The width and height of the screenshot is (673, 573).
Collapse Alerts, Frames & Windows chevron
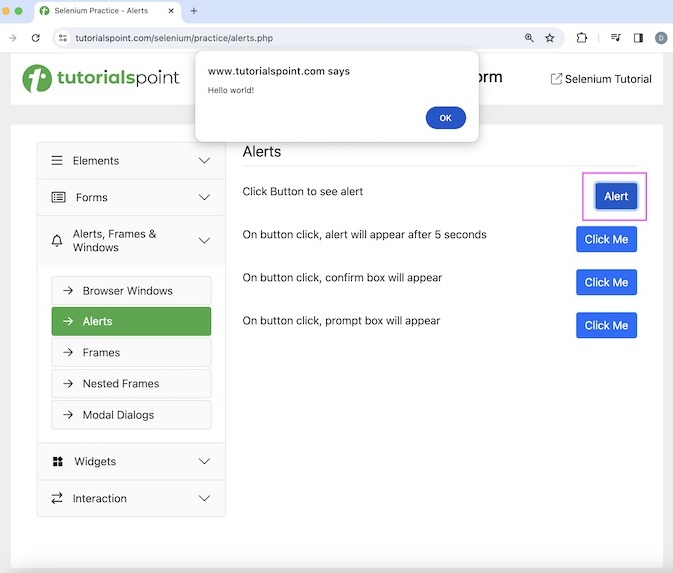204,240
